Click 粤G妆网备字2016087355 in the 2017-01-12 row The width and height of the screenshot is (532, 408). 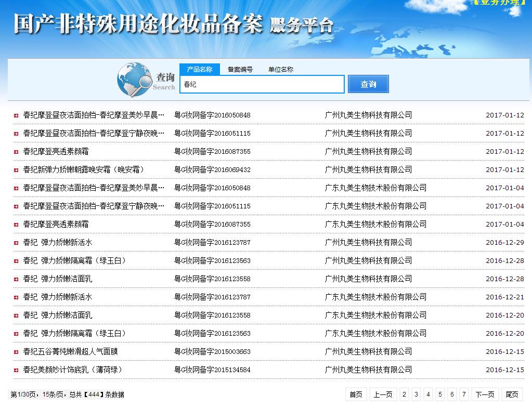pyautogui.click(x=212, y=151)
